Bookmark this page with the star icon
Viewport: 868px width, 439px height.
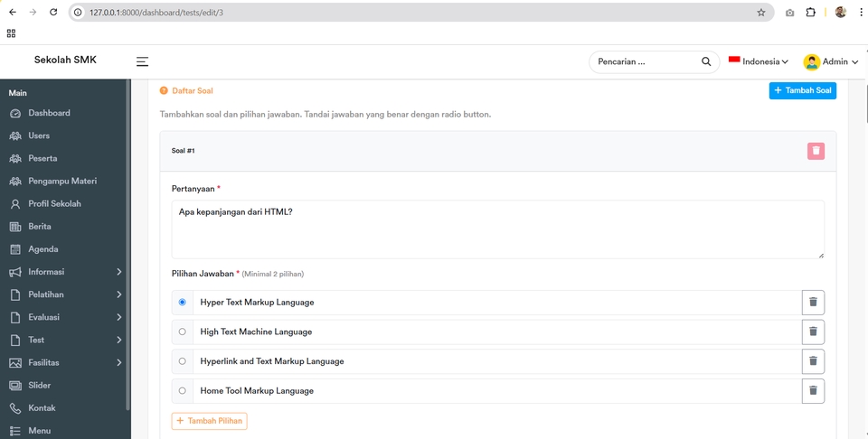(x=760, y=13)
